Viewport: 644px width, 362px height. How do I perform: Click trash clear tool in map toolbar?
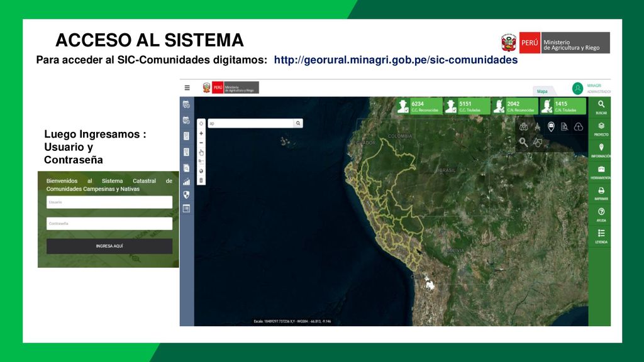[201, 180]
